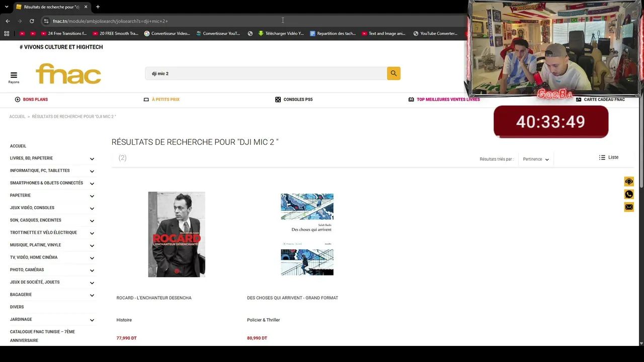
Task: Open the email envelope floating icon
Action: (x=629, y=207)
